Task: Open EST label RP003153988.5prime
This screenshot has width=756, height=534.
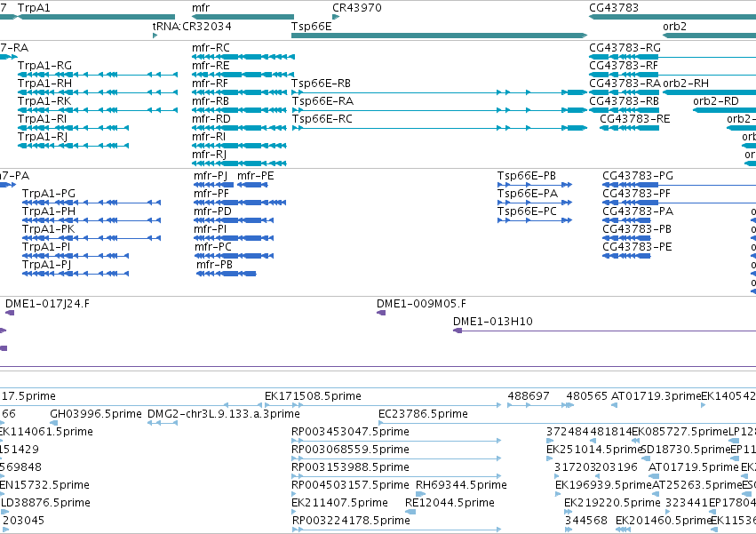Action: pos(351,467)
